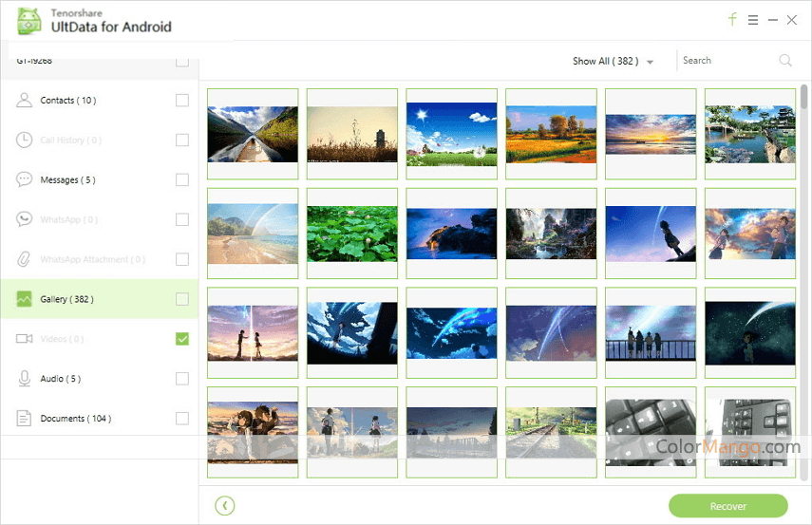Image resolution: width=812 pixels, height=525 pixels.
Task: Click the Documents file icon
Action: coord(25,419)
